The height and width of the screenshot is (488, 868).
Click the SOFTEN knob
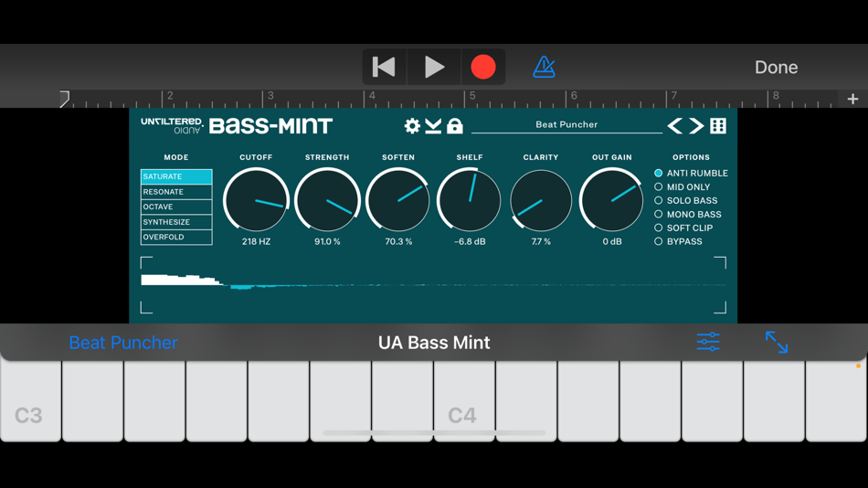398,200
